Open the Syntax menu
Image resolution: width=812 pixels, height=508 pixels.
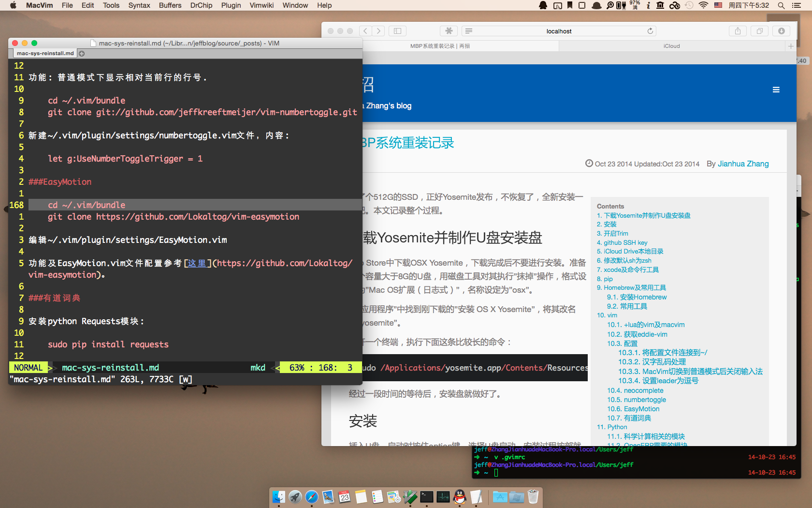point(139,5)
